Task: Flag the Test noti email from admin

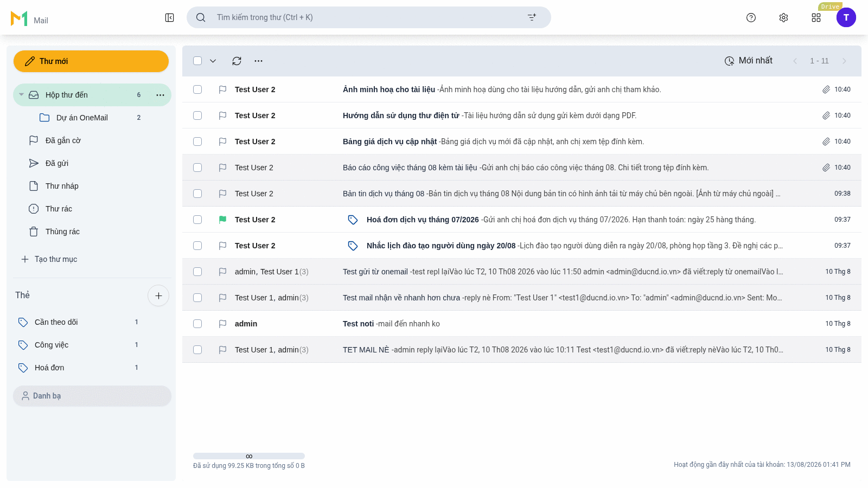Action: tap(222, 324)
